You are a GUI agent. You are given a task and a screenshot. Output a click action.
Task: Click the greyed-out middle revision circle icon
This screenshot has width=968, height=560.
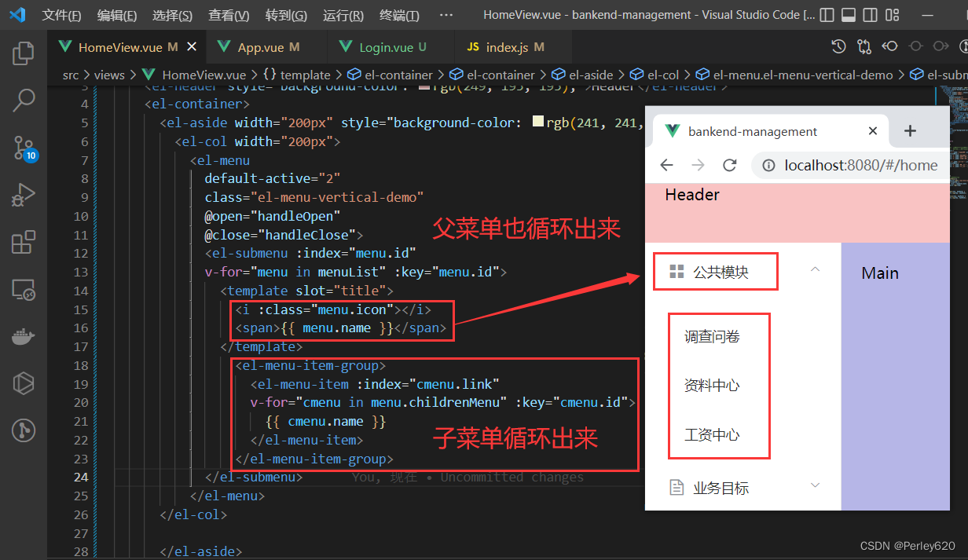point(915,46)
